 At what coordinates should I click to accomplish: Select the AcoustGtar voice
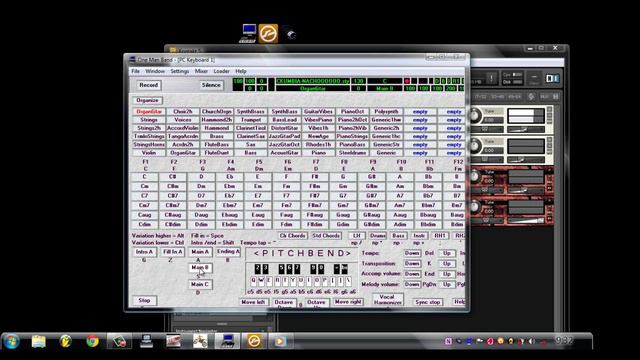(284, 153)
